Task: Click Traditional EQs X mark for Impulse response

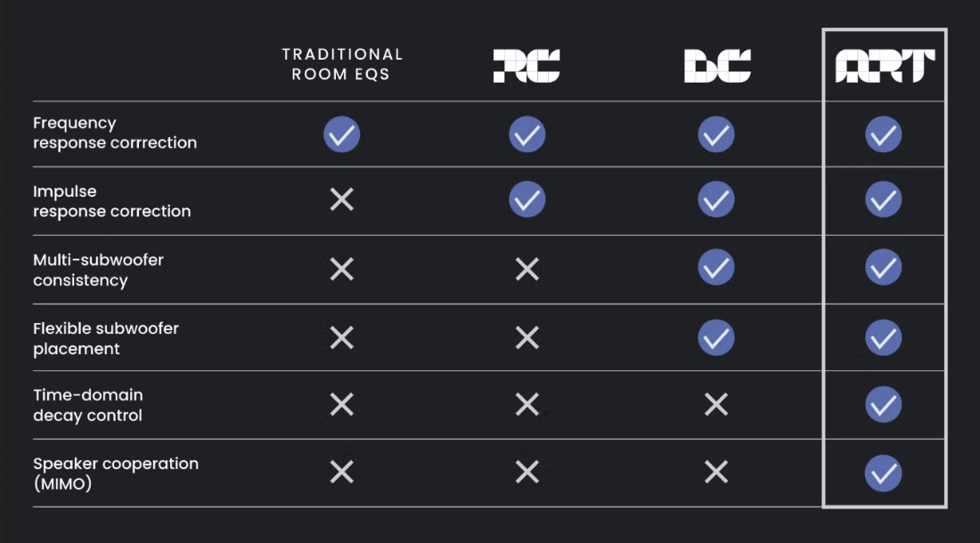Action: (x=341, y=199)
